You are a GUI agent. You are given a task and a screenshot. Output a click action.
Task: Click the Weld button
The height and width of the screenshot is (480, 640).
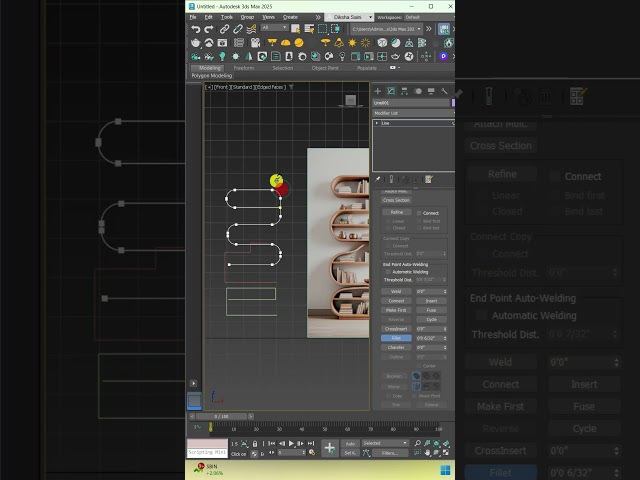click(396, 291)
